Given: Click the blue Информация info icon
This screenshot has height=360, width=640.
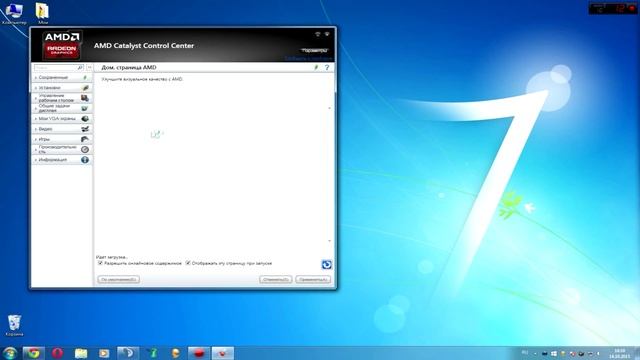Looking at the screenshot, I should [85, 160].
